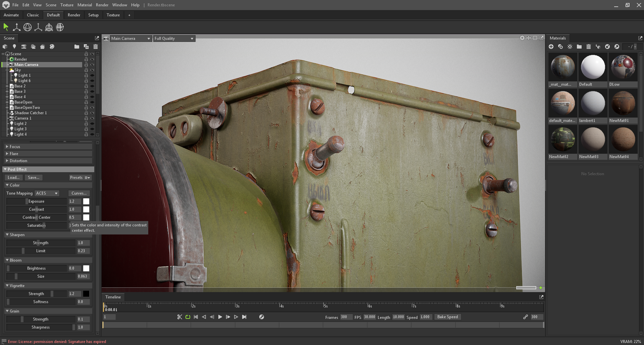Image resolution: width=644 pixels, height=345 pixels.
Task: Activate the Select tool in the viewport toolbar
Action: [x=6, y=27]
